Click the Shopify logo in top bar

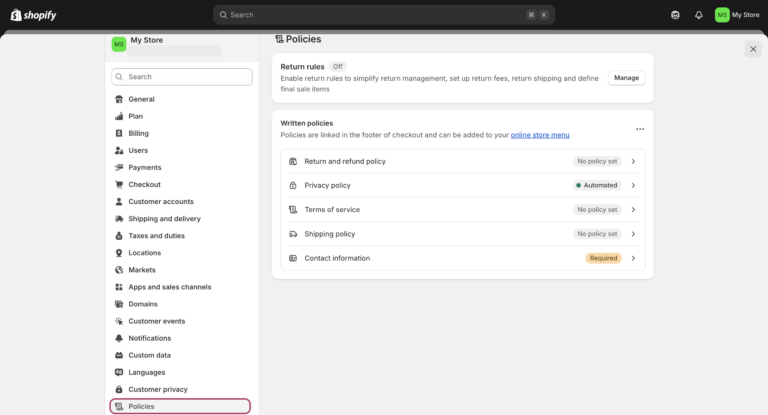pyautogui.click(x=33, y=15)
